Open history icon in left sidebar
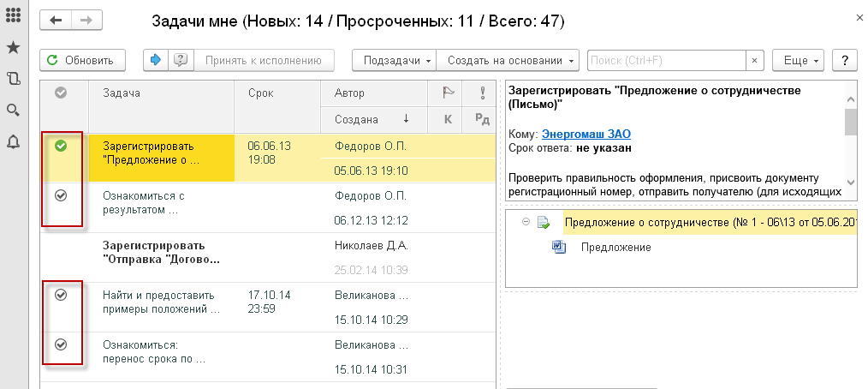Screen dimensions: 868x389 coord(13,79)
